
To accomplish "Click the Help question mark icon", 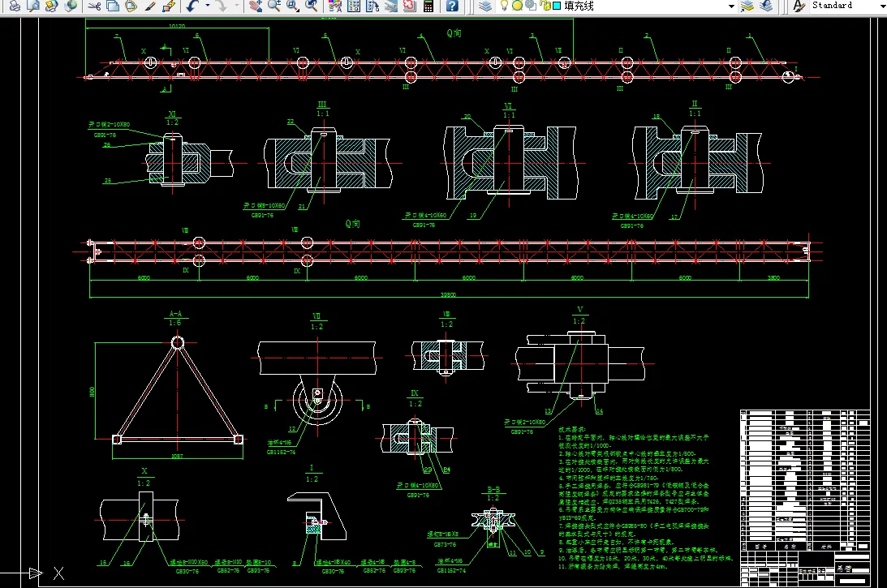I will coord(452,6).
